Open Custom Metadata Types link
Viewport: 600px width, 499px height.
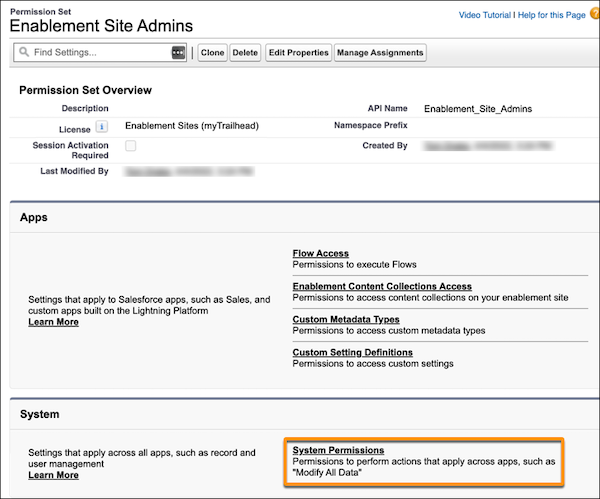(346, 319)
